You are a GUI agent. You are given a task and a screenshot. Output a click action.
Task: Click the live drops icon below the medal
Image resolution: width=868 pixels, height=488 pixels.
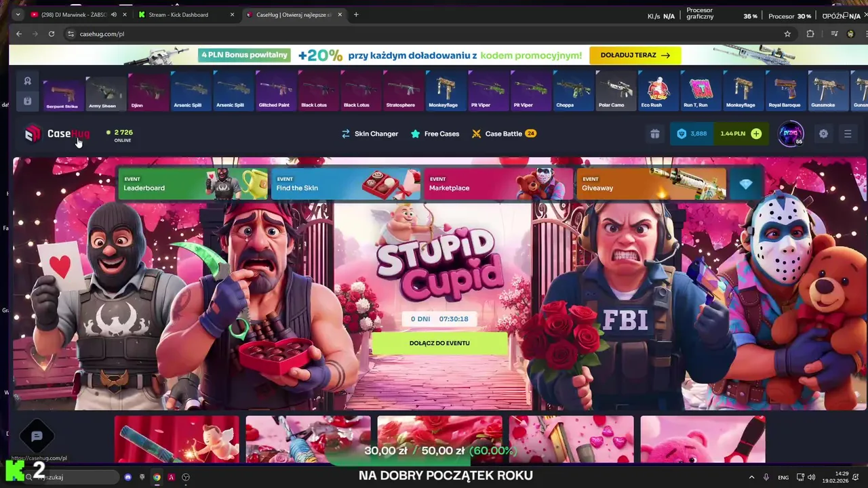coord(28,101)
